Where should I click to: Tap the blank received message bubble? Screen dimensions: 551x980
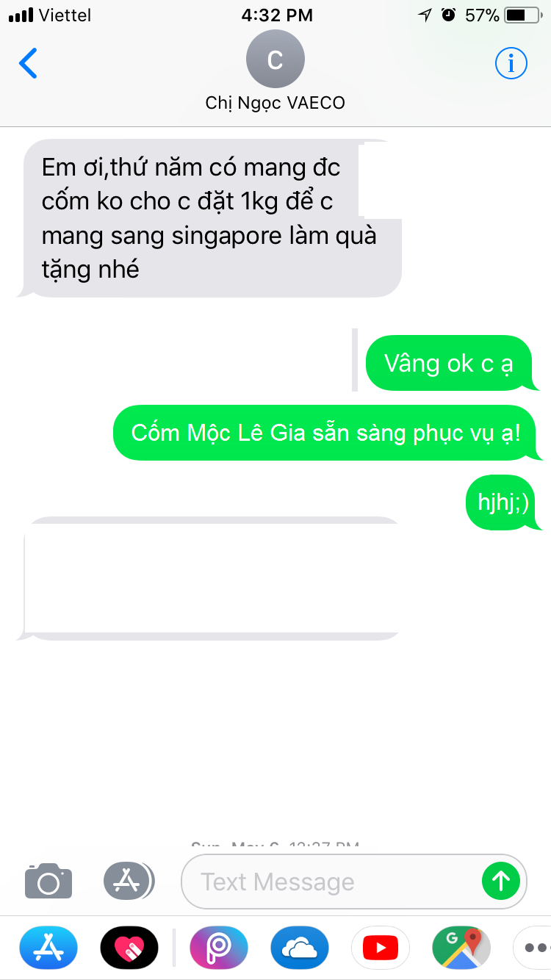[210, 578]
